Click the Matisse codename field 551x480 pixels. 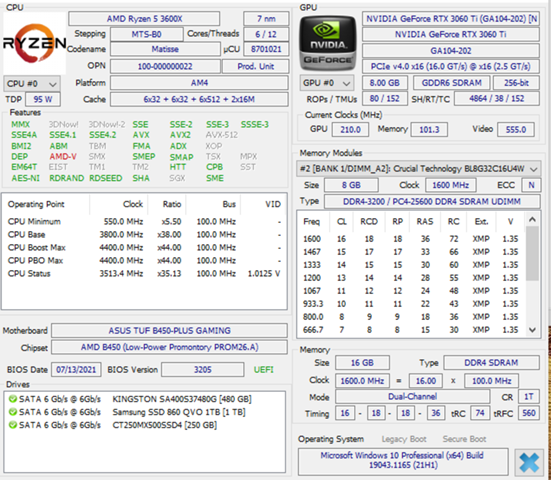(x=165, y=49)
